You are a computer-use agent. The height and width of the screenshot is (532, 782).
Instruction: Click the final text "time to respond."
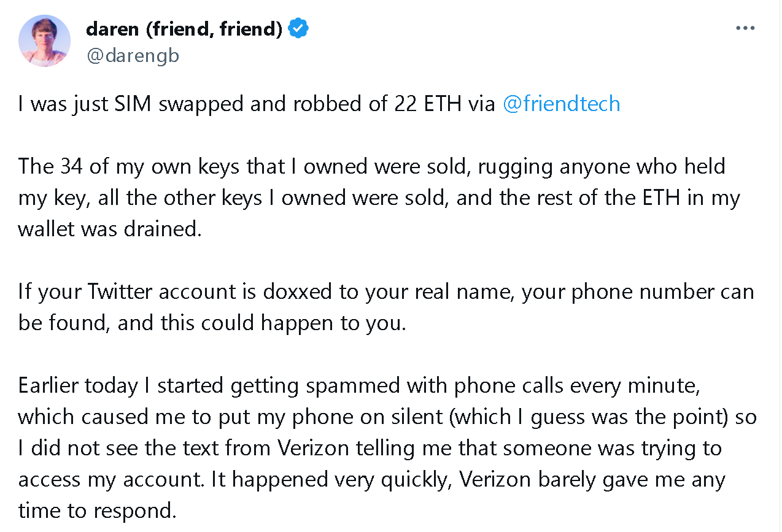click(97, 511)
